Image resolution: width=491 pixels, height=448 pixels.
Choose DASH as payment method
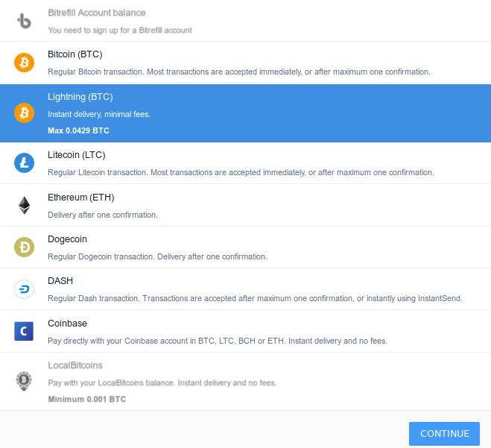click(x=246, y=289)
